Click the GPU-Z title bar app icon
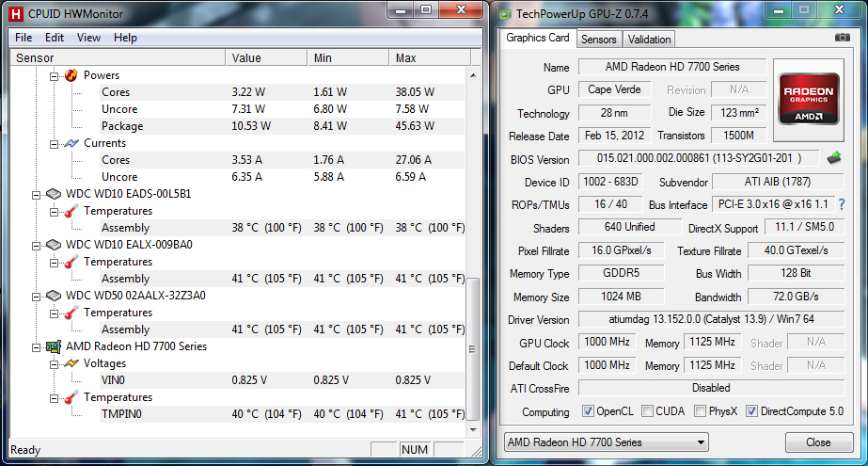 pos(505,14)
